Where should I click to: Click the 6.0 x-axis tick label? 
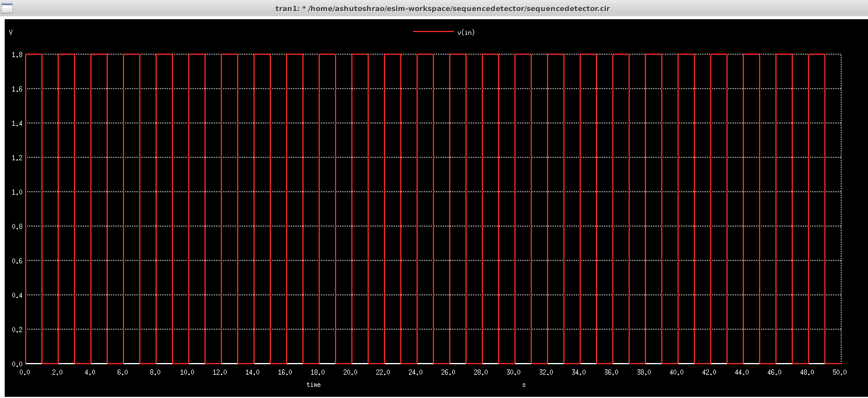(122, 372)
